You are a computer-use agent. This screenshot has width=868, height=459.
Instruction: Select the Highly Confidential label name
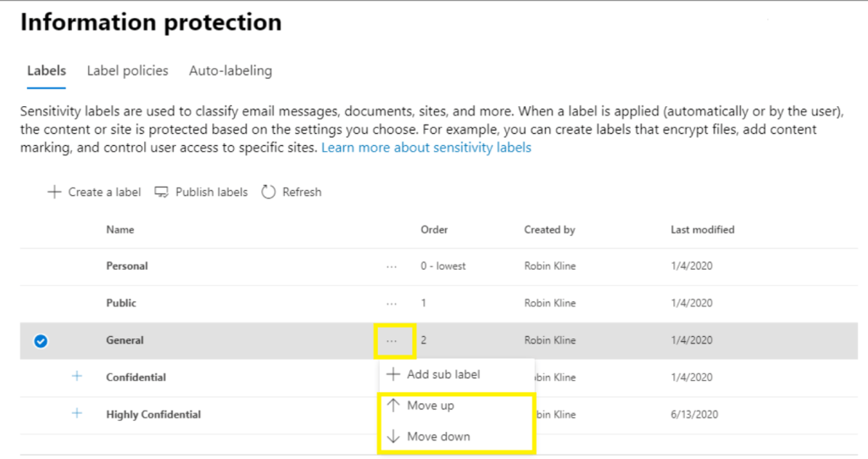point(153,414)
